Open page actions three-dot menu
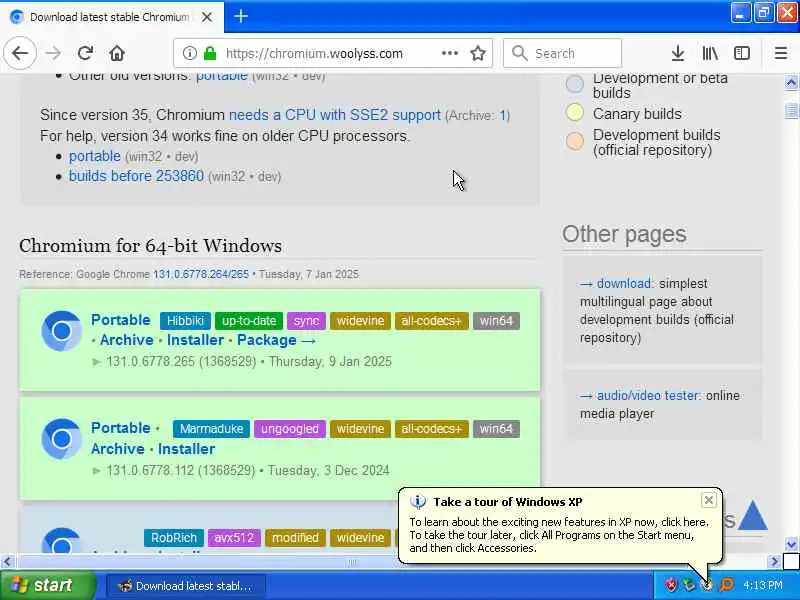Image resolution: width=800 pixels, height=600 pixels. (x=449, y=53)
